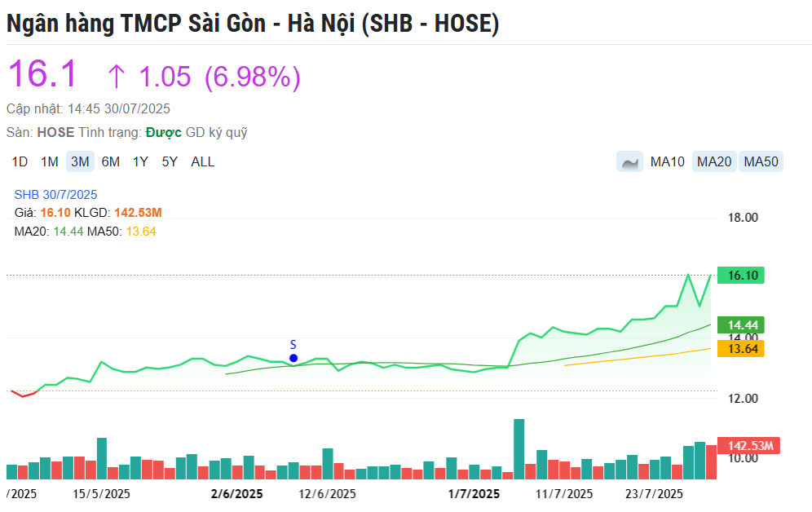
Task: Click the green Được margin status
Action: (164, 133)
